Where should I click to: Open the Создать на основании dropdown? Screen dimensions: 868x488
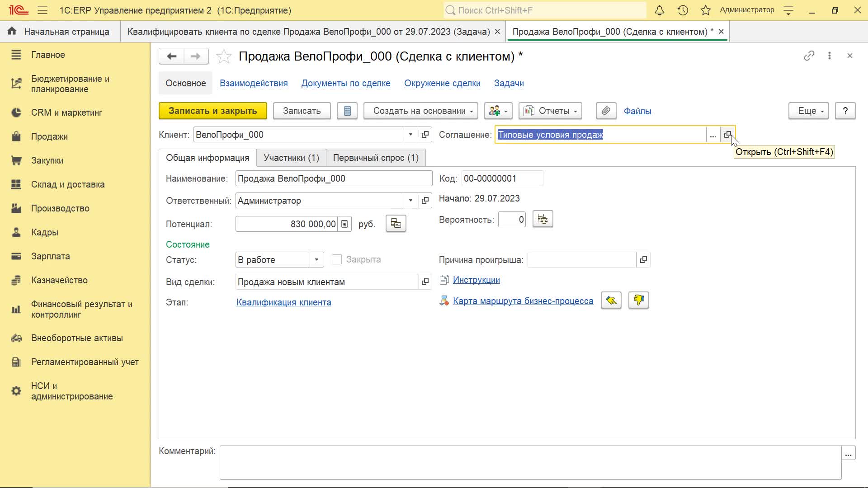(x=421, y=111)
